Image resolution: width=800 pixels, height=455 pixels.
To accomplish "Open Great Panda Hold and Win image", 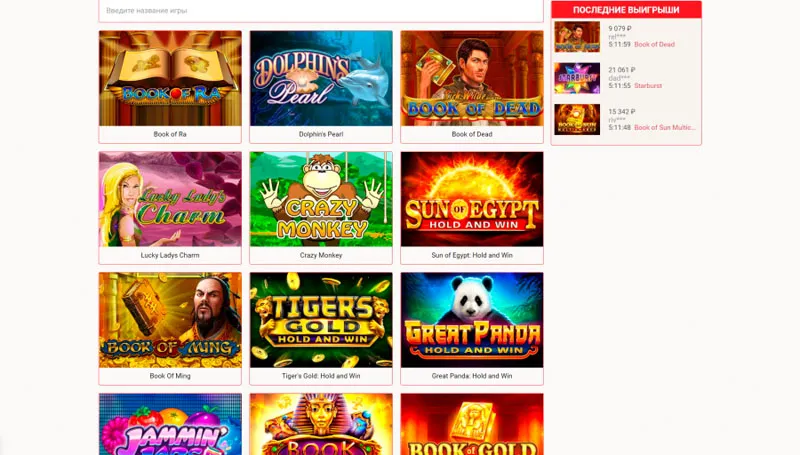I will [472, 320].
